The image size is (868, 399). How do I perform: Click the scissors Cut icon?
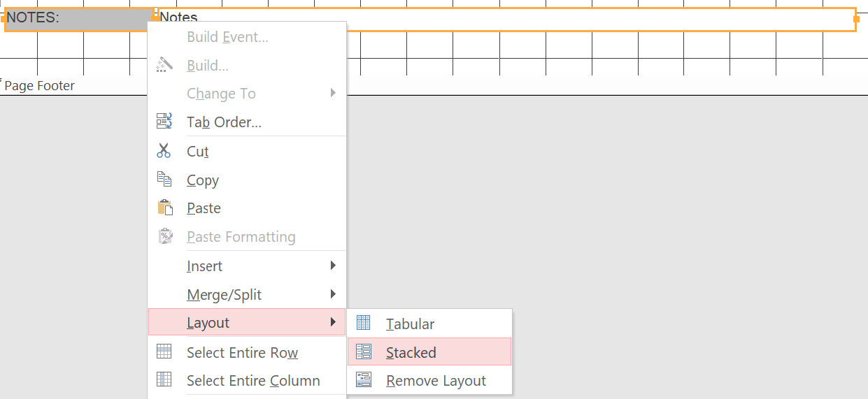(x=164, y=151)
